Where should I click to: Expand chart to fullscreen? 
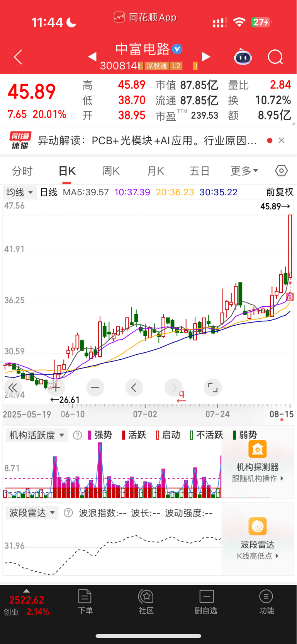pyautogui.click(x=213, y=388)
